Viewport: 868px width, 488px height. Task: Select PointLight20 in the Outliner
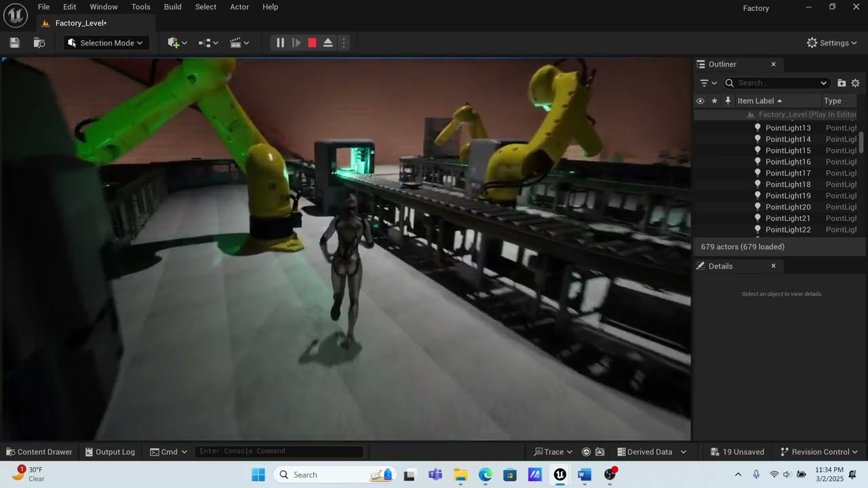776,207
